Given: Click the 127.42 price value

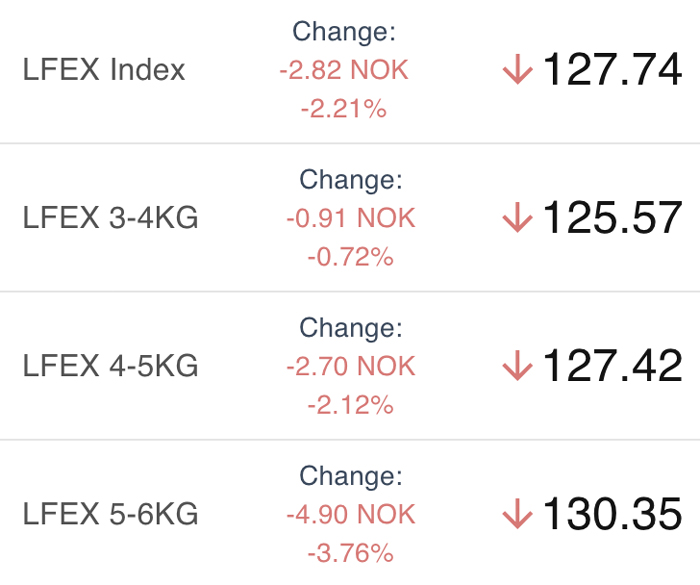Looking at the screenshot, I should (x=612, y=366).
